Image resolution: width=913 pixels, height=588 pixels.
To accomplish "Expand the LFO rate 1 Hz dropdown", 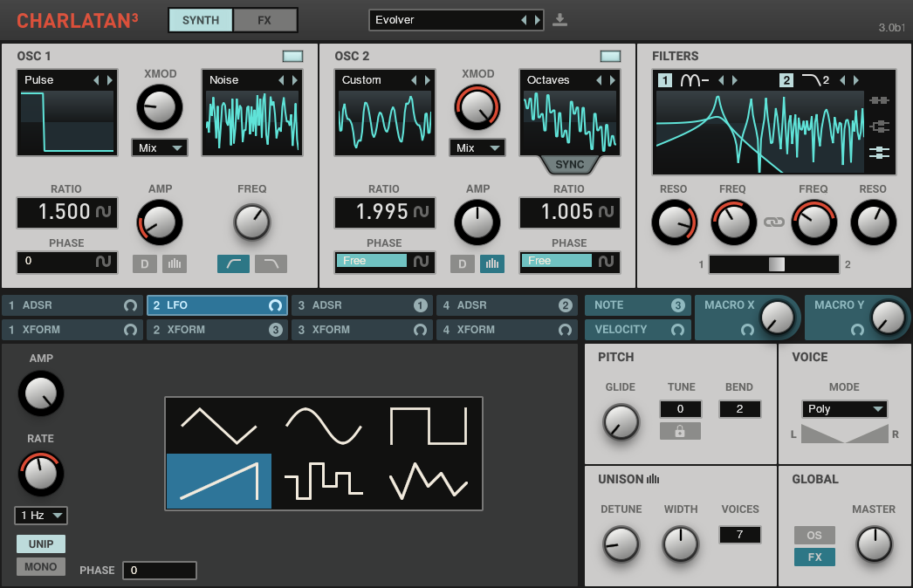I will tap(41, 516).
